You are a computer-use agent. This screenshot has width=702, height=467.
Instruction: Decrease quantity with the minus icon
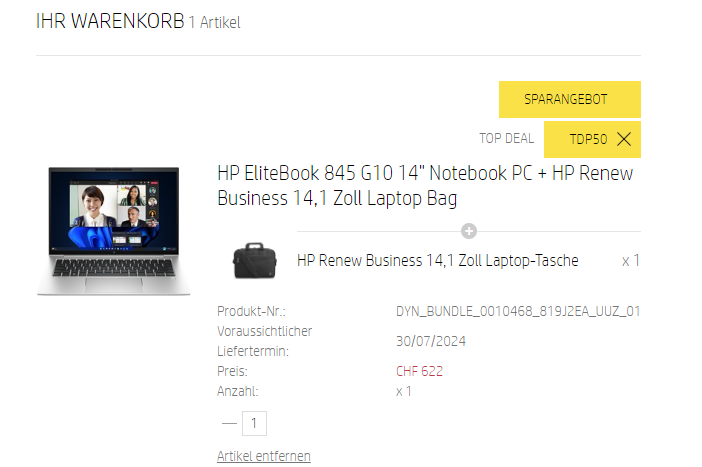tap(229, 423)
